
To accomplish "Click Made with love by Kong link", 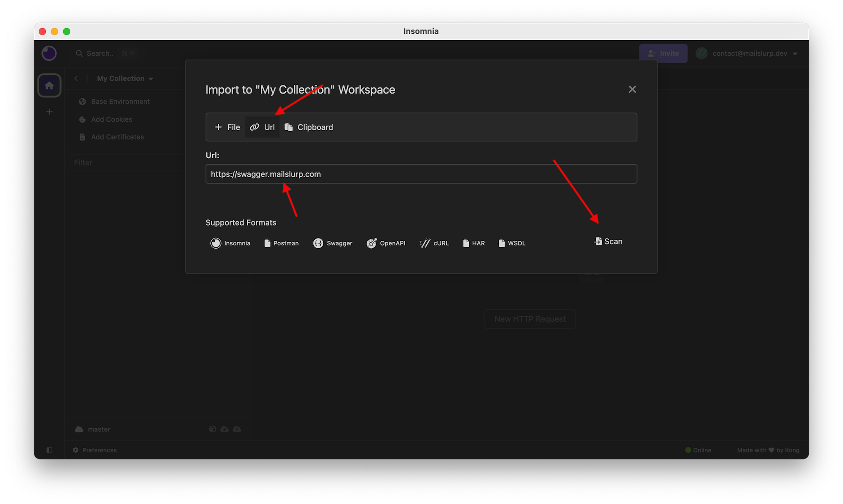I will (768, 450).
